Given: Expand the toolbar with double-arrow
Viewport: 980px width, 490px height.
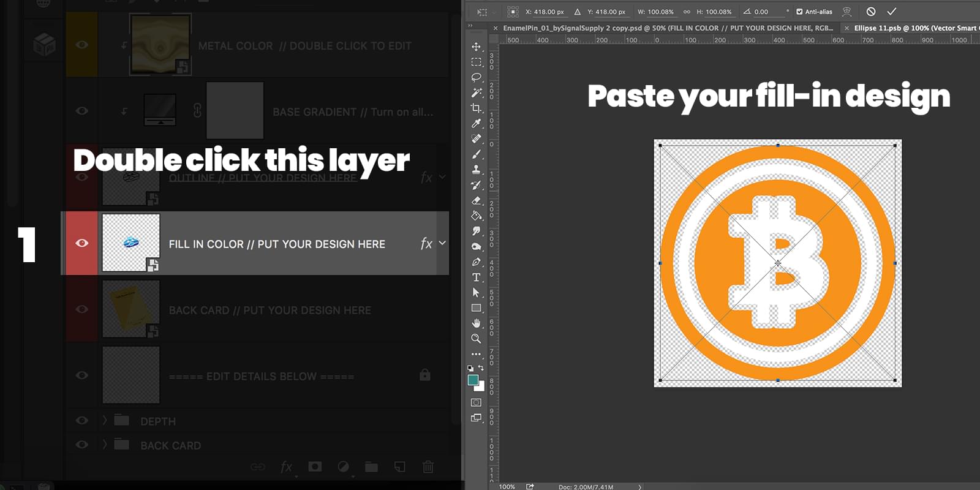Looking at the screenshot, I should (470, 26).
